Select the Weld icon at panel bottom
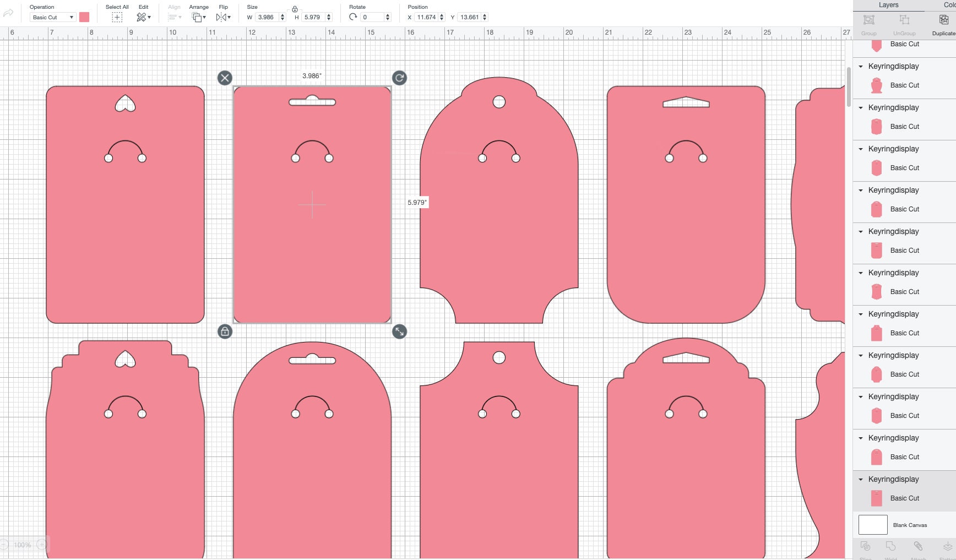Image resolution: width=956 pixels, height=560 pixels. (890, 547)
